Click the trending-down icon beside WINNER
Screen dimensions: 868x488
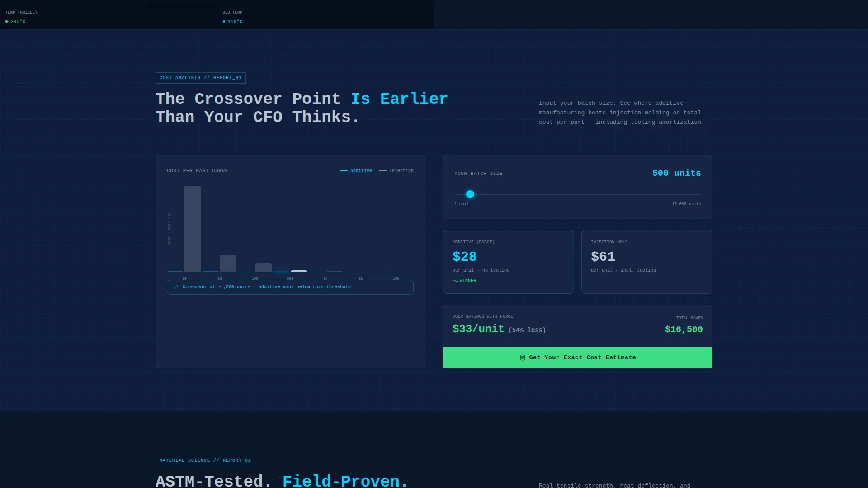[455, 281]
